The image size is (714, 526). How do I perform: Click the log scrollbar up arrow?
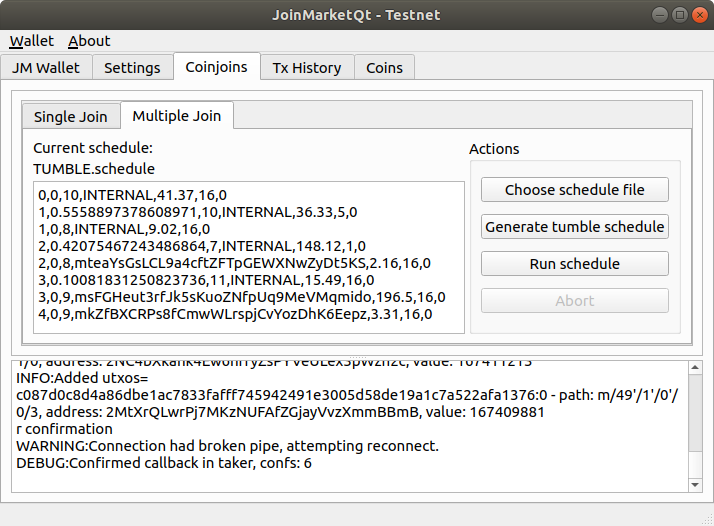(x=696, y=366)
